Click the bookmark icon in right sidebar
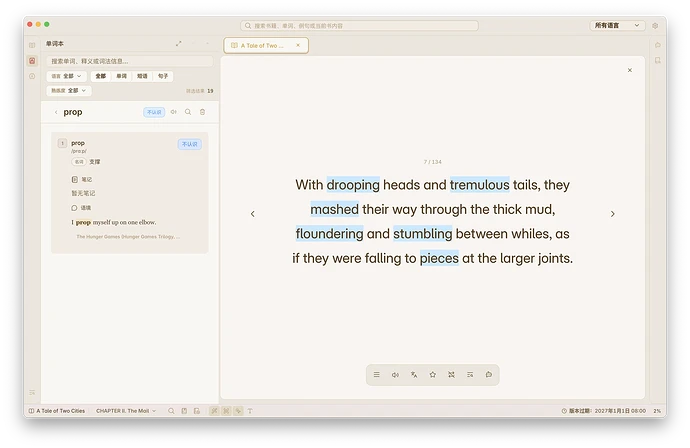The image size is (690, 448). [x=657, y=60]
